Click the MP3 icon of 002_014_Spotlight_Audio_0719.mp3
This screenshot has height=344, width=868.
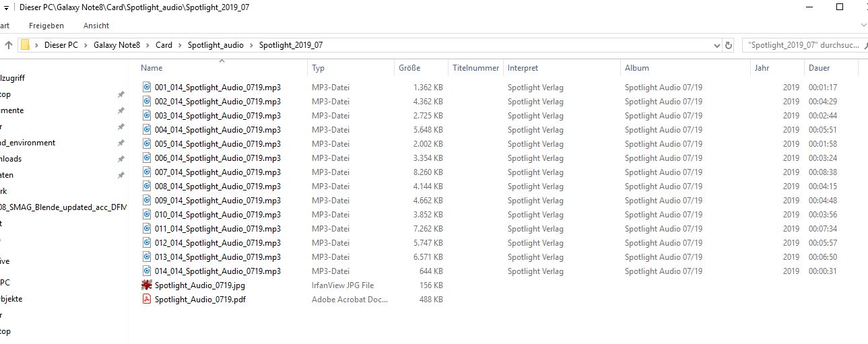pos(147,102)
